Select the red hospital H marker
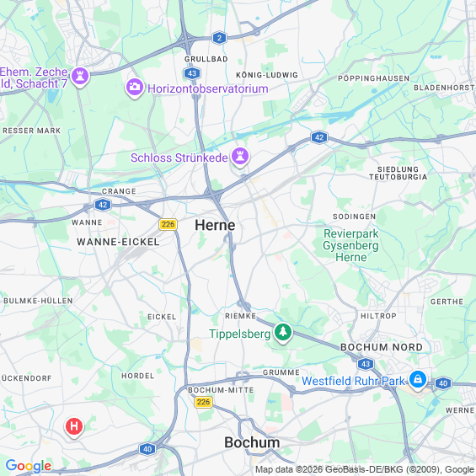 pyautogui.click(x=74, y=426)
